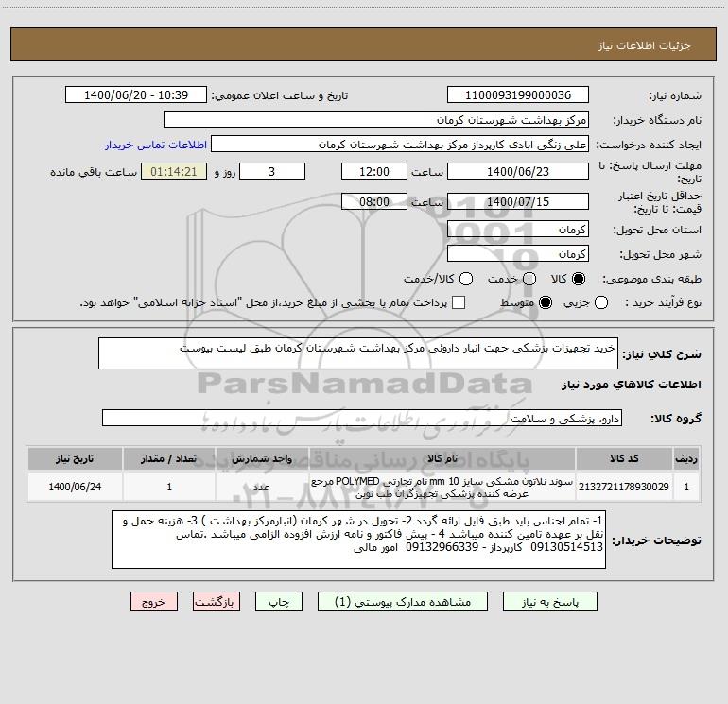Click the need date cell 1400/06/24
Viewport: 728px width, 704px height.
coord(75,487)
